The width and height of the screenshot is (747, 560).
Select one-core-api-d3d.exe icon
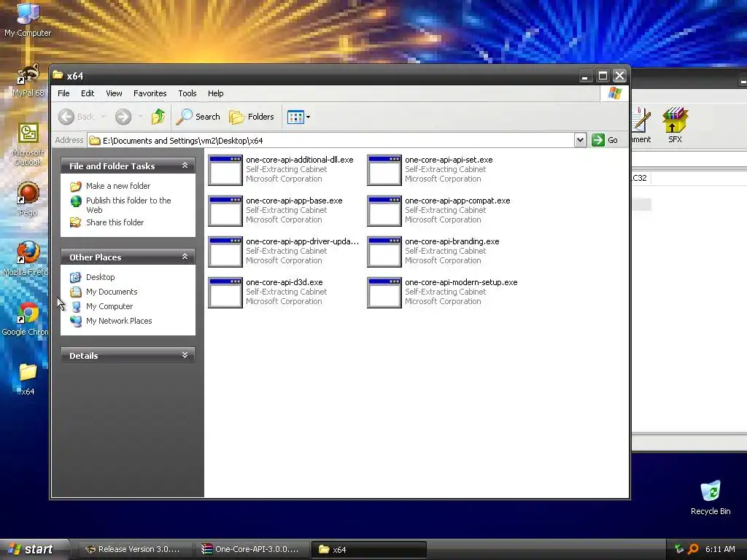(x=225, y=293)
